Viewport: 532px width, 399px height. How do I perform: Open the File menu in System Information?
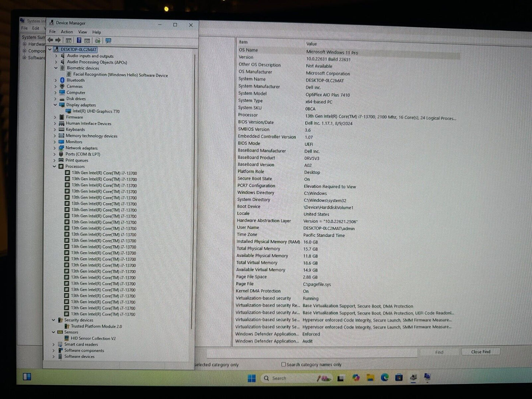tap(24, 28)
